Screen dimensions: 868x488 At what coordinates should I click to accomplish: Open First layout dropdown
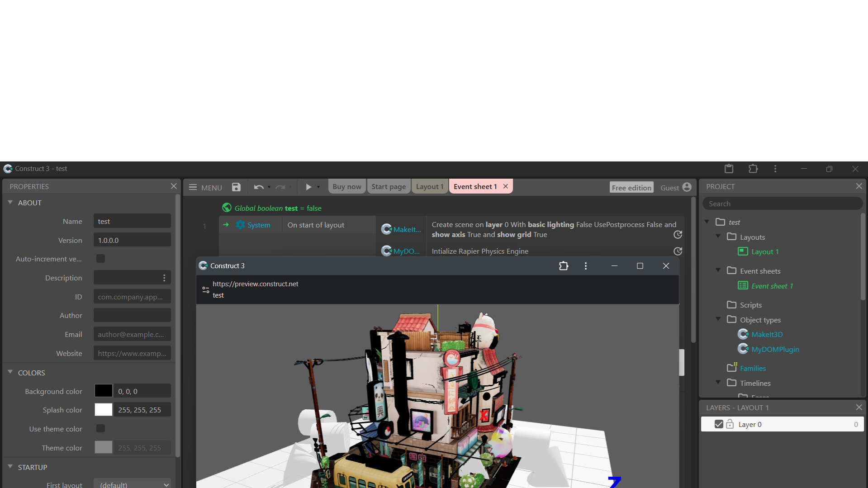click(132, 483)
